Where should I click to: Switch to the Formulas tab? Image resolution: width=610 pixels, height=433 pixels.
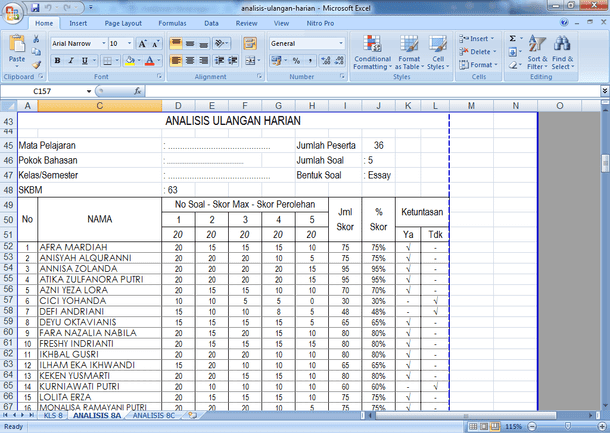pos(172,23)
